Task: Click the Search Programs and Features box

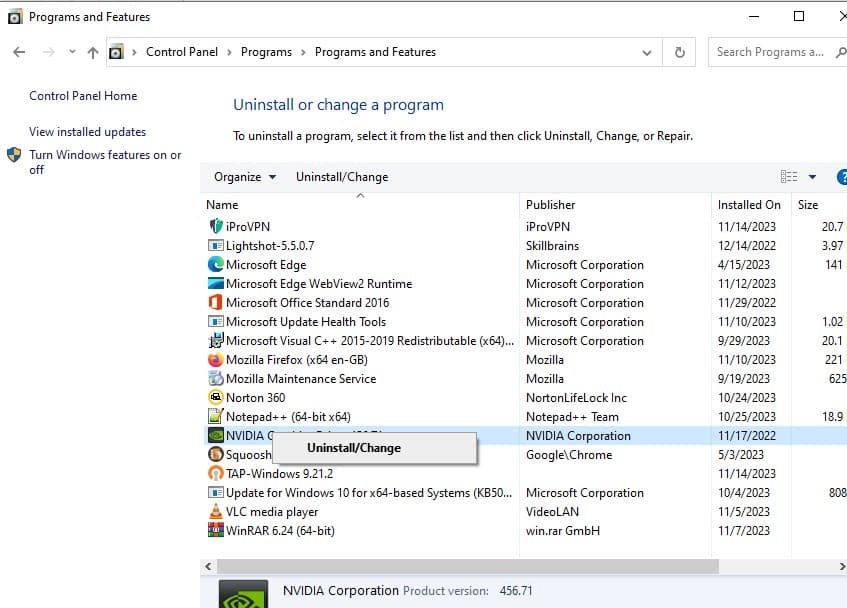Action: point(770,52)
